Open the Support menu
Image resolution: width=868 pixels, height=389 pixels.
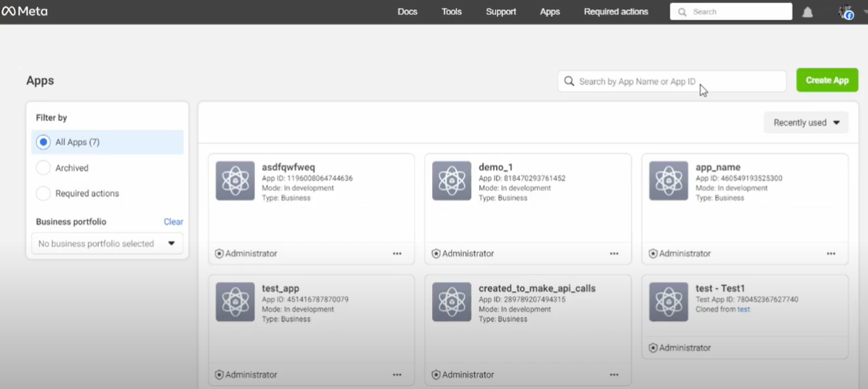(501, 12)
